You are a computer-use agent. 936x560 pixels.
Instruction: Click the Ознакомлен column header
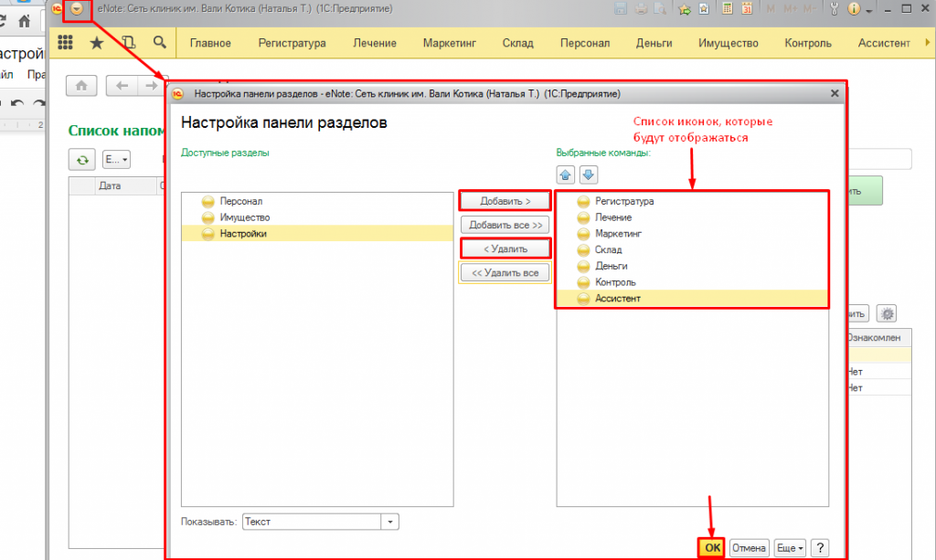(878, 337)
